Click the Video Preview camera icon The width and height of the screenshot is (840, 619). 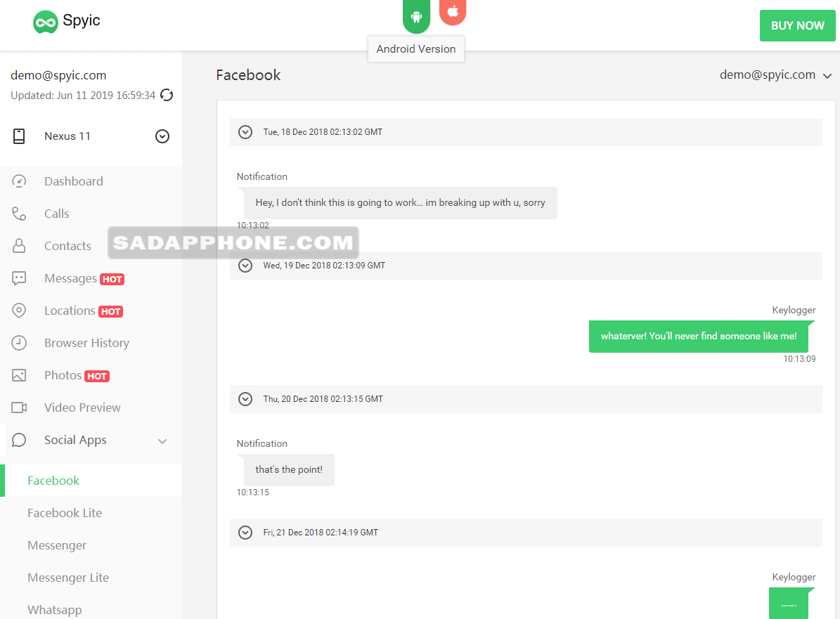pos(19,407)
